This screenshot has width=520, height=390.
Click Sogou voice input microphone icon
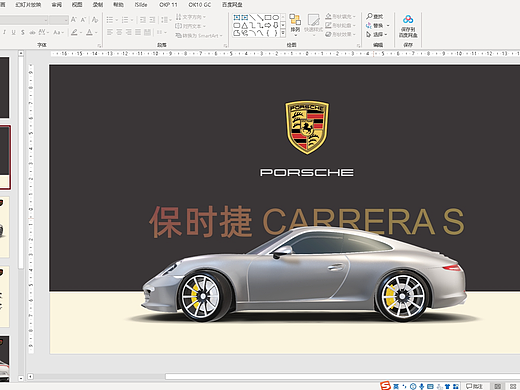pos(422,386)
